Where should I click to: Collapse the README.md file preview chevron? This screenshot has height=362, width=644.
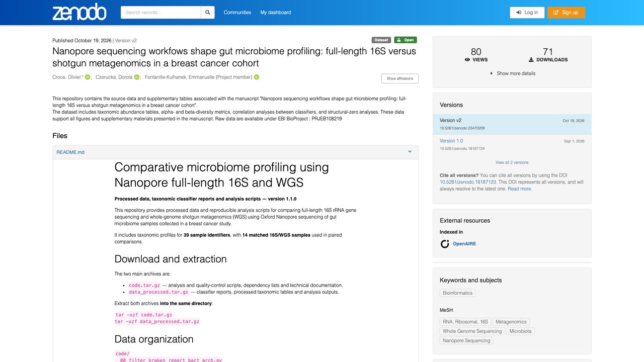coord(410,152)
